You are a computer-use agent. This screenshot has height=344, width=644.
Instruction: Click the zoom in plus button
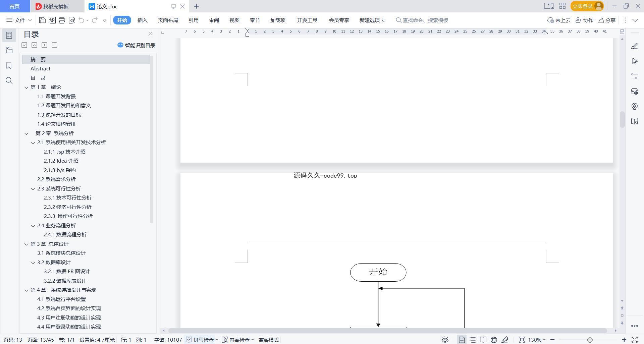pos(624,340)
